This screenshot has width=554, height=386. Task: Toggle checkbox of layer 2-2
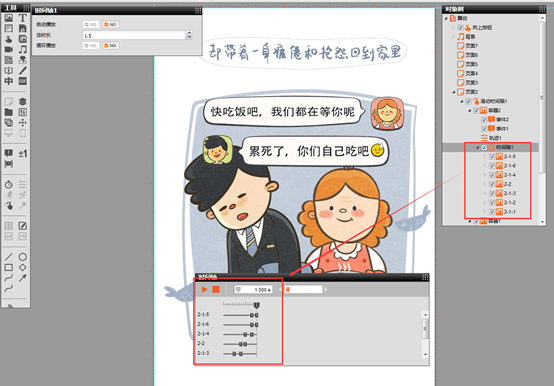click(x=492, y=184)
